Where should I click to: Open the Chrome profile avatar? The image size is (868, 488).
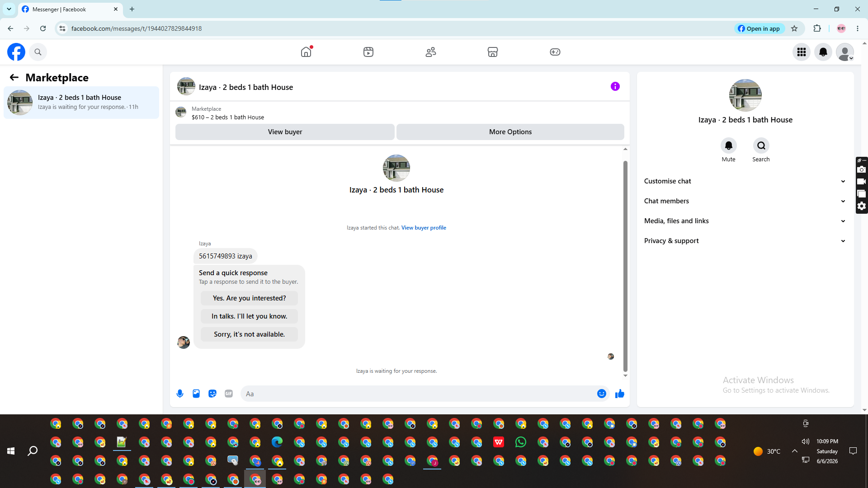click(841, 28)
